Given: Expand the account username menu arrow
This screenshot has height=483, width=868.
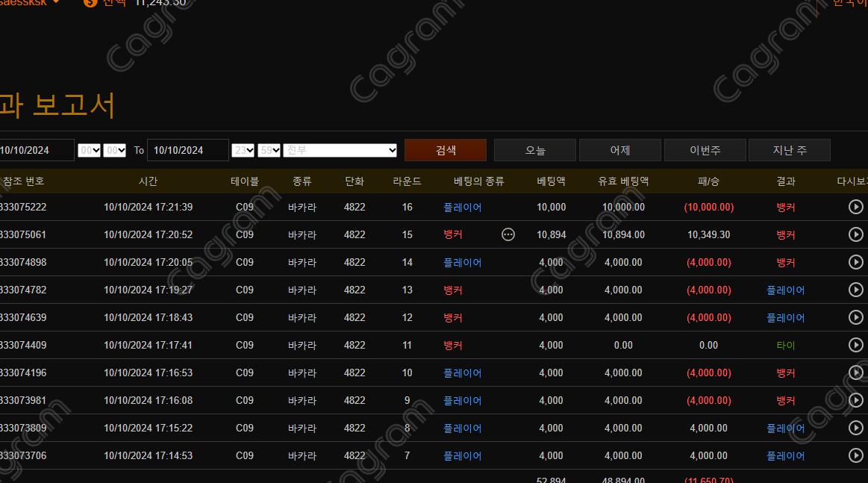Looking at the screenshot, I should click(57, 2).
